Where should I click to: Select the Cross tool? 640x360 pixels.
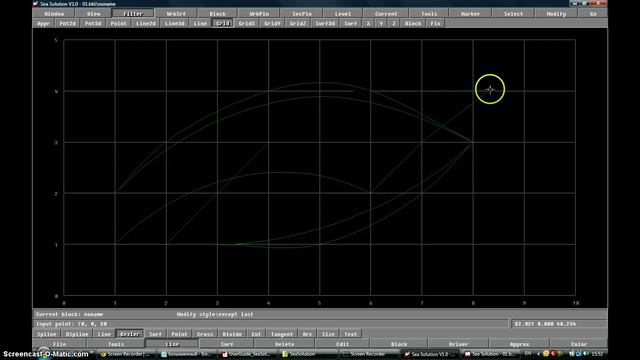(x=205, y=334)
